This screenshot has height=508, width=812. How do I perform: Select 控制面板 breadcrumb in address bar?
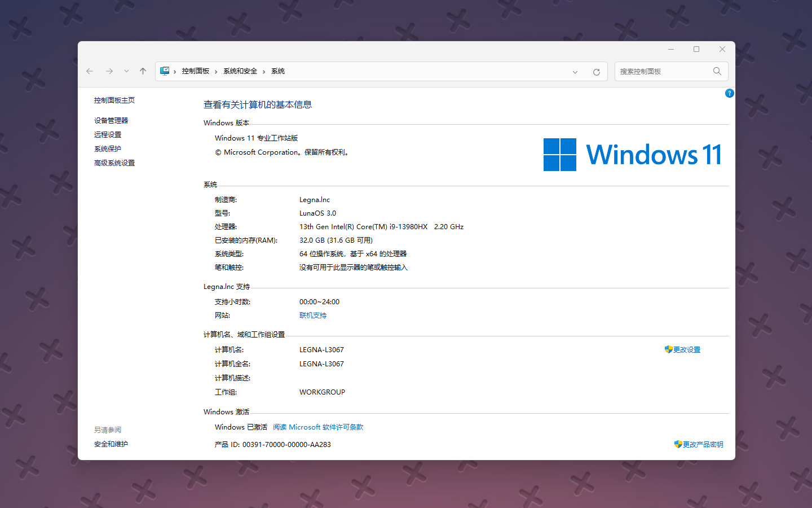click(196, 71)
